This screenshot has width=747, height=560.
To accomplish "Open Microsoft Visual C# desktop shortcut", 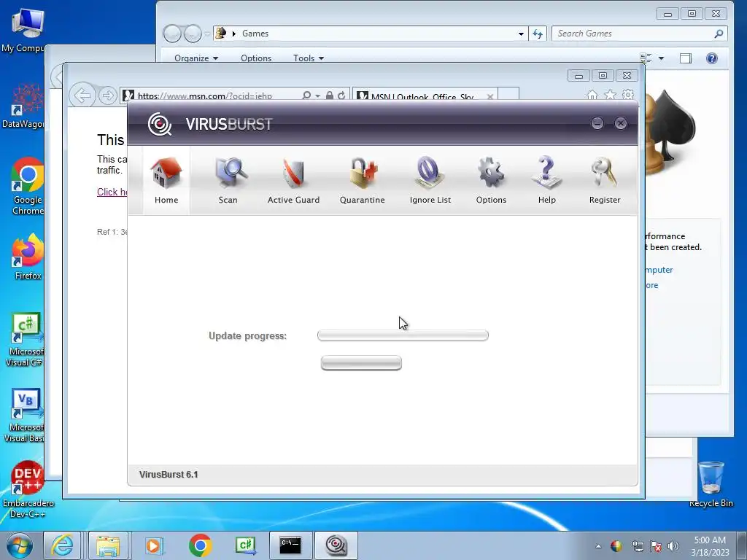I will (x=25, y=340).
